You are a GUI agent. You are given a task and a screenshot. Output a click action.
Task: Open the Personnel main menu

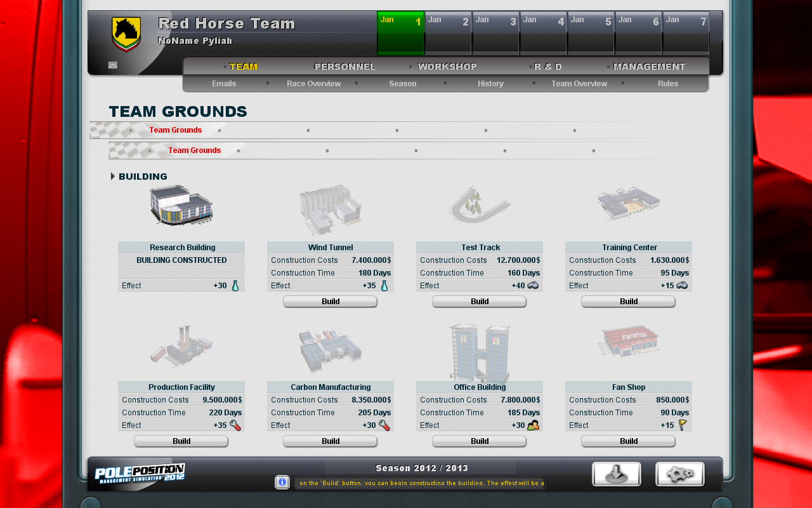click(344, 67)
